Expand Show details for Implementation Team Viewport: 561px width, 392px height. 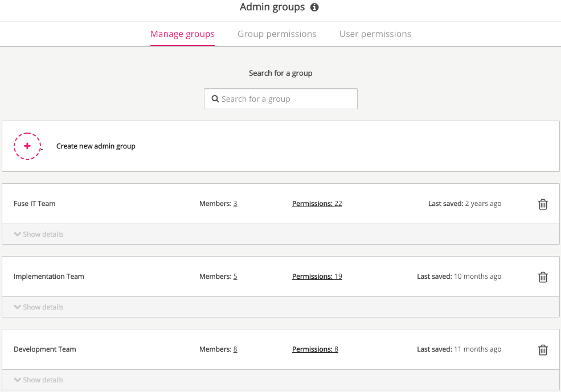click(39, 307)
